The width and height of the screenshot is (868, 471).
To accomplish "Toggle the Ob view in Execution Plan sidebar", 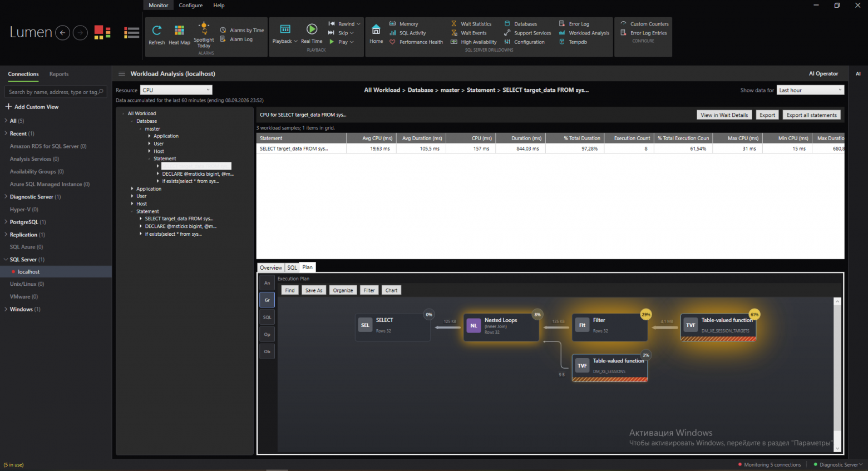I will [x=267, y=351].
